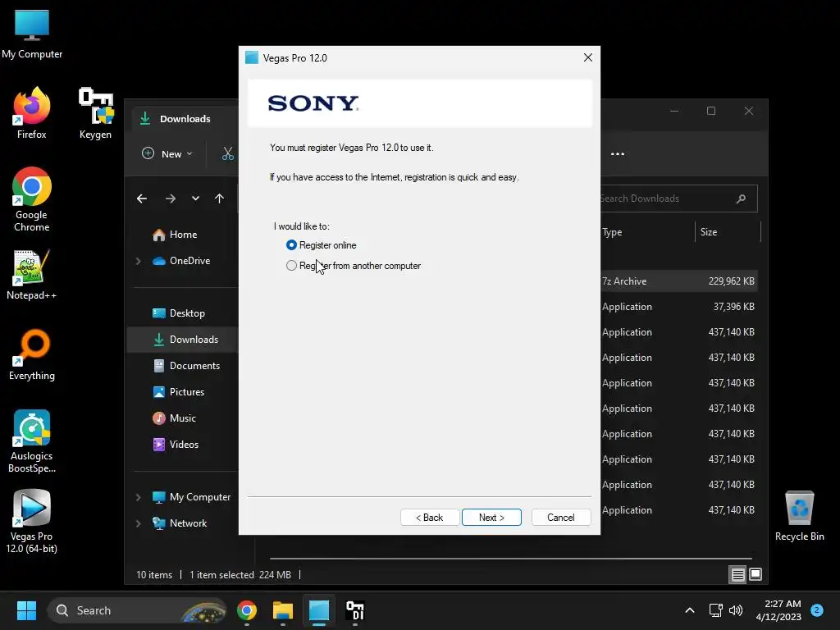Viewport: 840px width, 630px height.
Task: Select the Application 37,396 KB row
Action: pos(678,307)
